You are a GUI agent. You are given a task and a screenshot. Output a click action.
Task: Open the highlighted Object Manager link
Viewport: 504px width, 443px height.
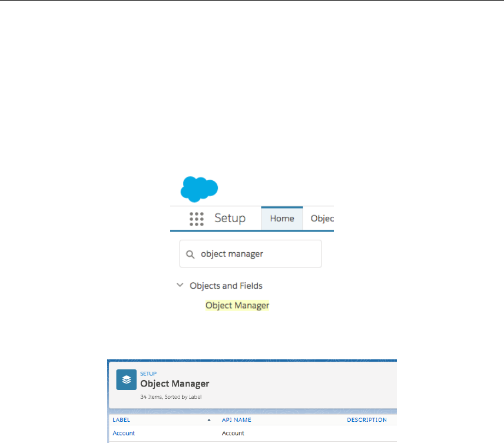237,305
